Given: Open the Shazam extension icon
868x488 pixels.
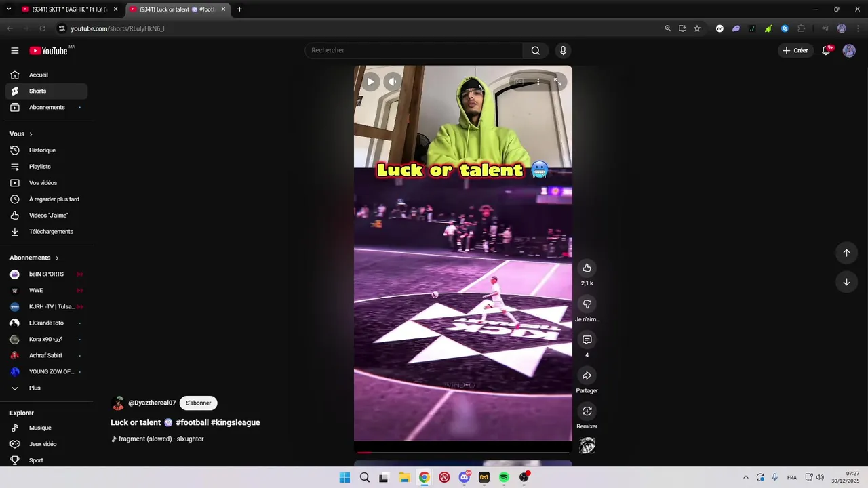Looking at the screenshot, I should click(x=785, y=28).
